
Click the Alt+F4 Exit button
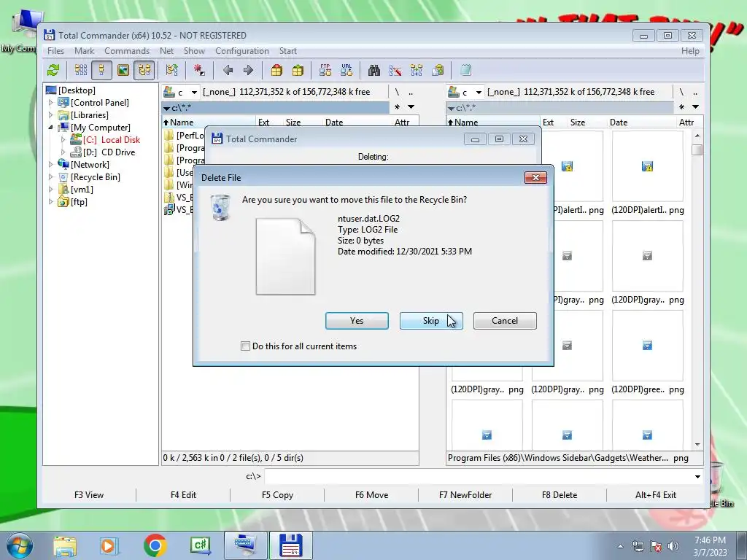(656, 495)
